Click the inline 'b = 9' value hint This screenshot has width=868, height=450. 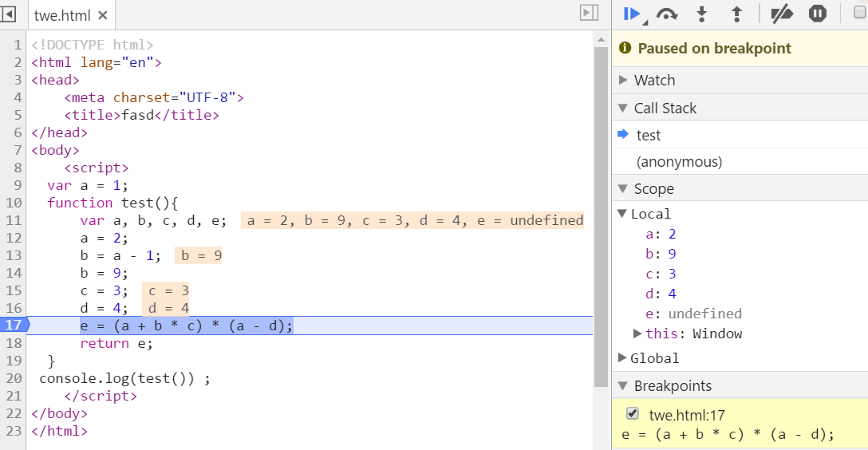pyautogui.click(x=198, y=255)
